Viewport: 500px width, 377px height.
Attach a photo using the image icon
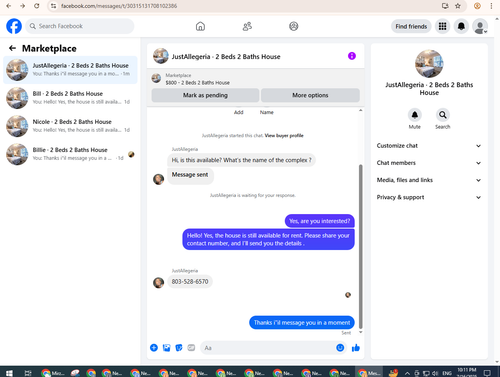point(166,348)
